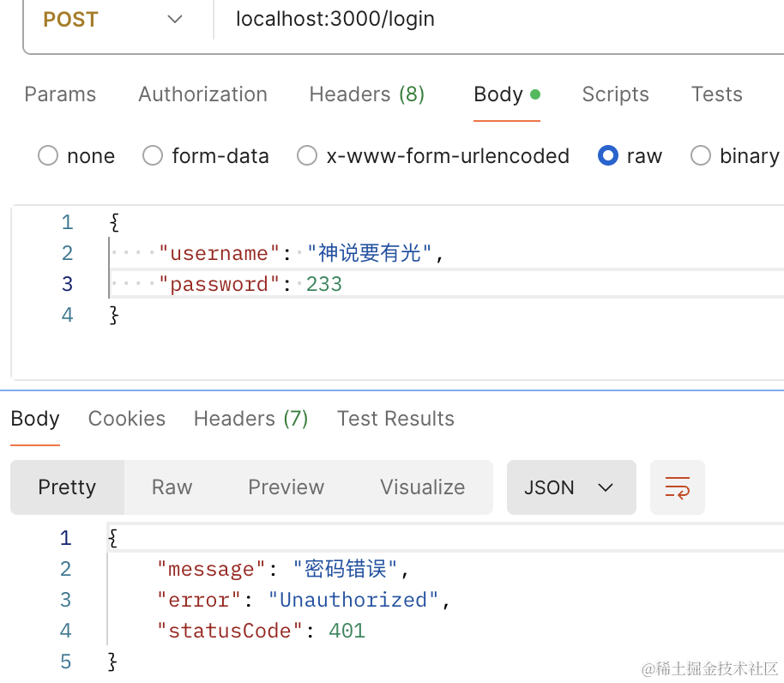The height and width of the screenshot is (683, 784).
Task: Select the form-data radio option
Action: coord(153,156)
